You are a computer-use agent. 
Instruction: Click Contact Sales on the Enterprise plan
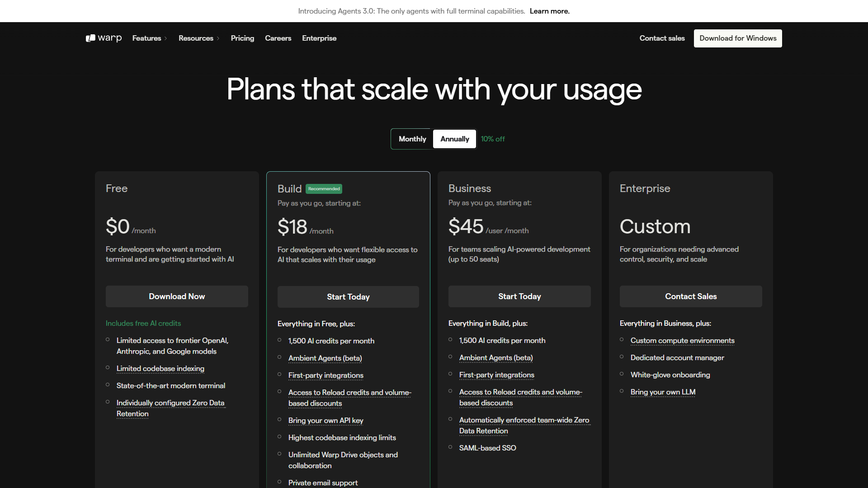pos(690,296)
